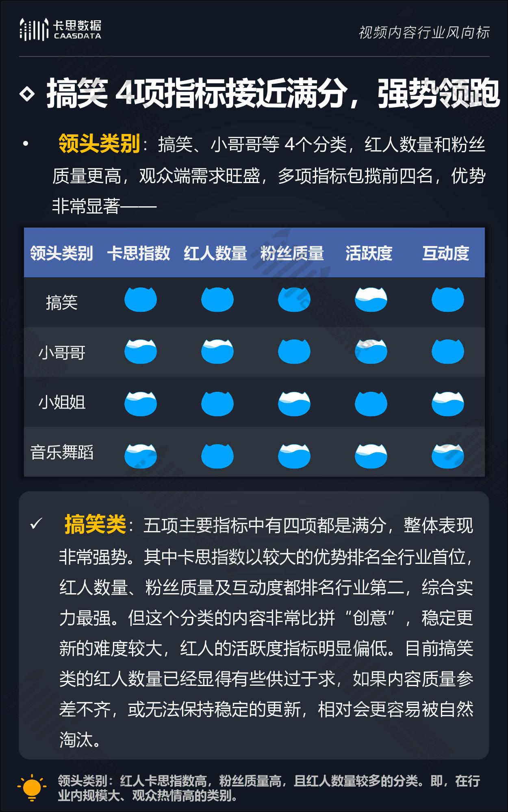This screenshot has height=812, width=508.
Task: Click the yellow 领头类别 heading
Action: pos(99,144)
